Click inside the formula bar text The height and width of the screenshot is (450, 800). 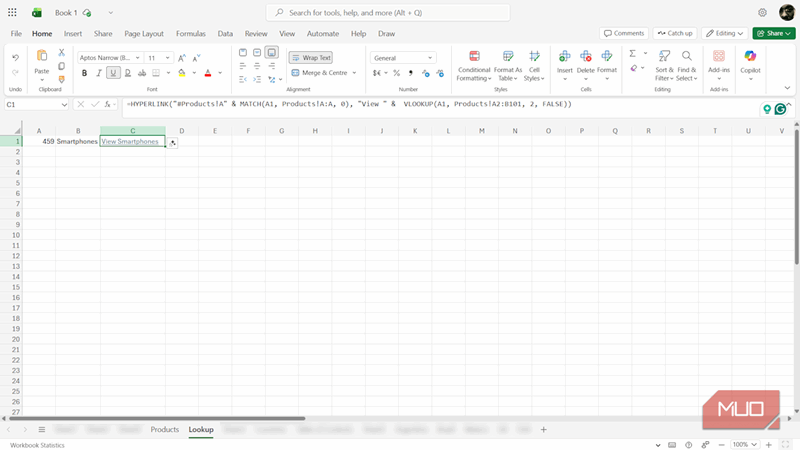pyautogui.click(x=349, y=104)
